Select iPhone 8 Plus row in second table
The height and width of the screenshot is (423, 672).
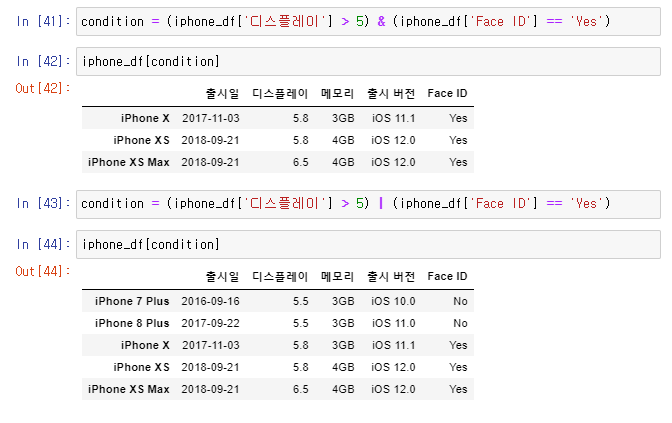278,323
